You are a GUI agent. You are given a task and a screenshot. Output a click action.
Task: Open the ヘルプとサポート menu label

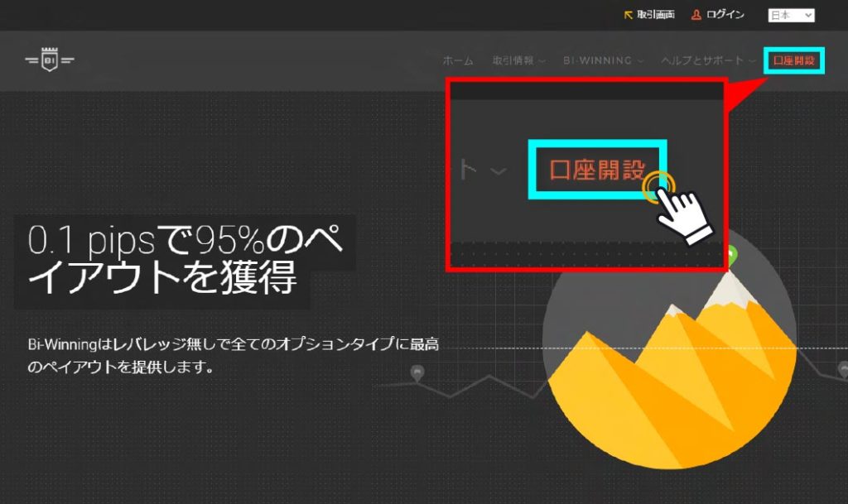702,61
